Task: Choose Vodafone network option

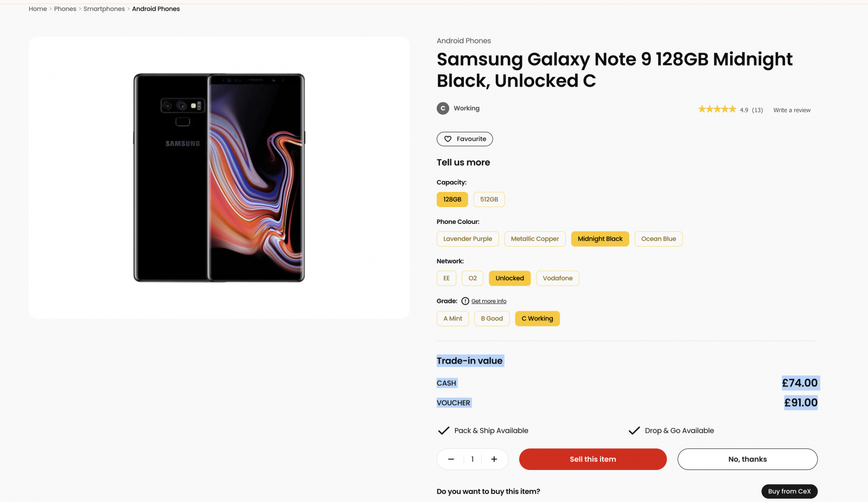Action: [558, 279]
